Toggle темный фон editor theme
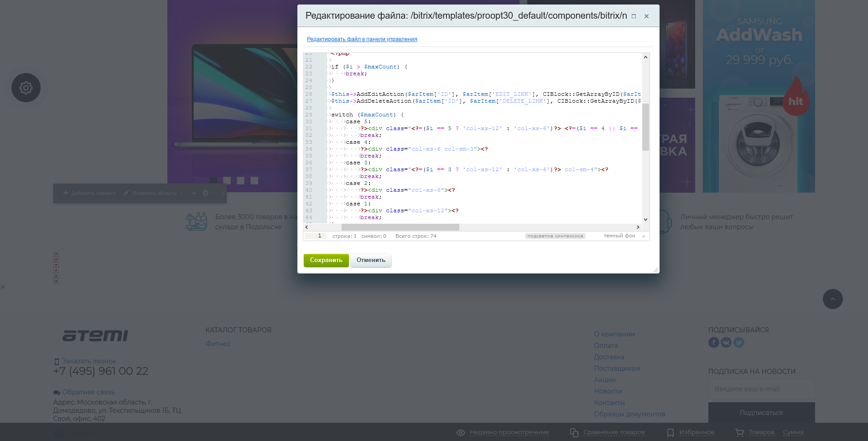868x441 pixels. (x=619, y=236)
